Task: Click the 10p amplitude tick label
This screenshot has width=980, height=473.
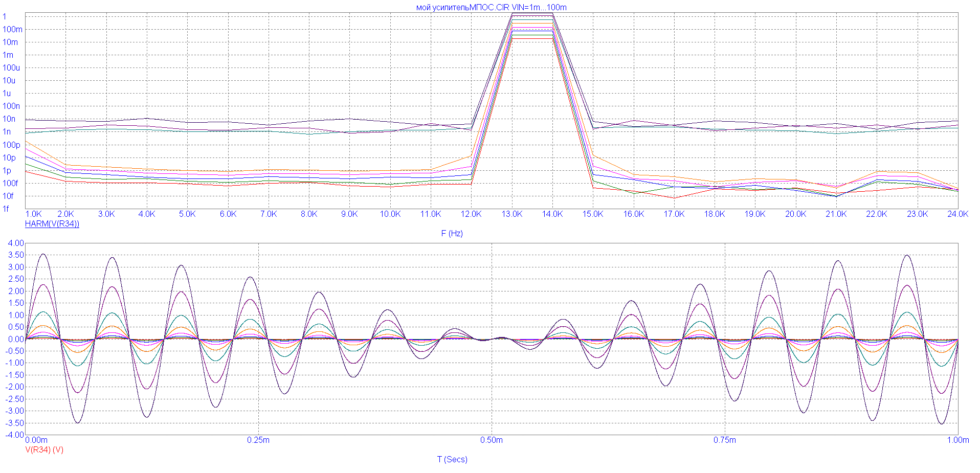Action: pyautogui.click(x=9, y=157)
